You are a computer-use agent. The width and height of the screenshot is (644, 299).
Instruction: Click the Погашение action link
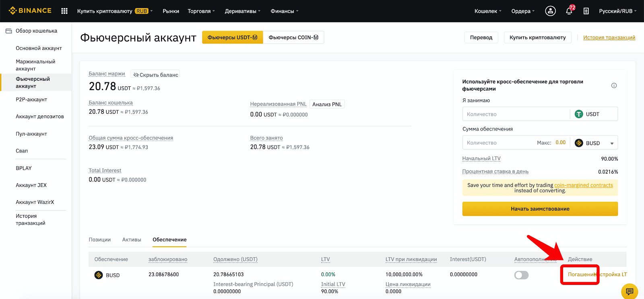[x=582, y=274]
